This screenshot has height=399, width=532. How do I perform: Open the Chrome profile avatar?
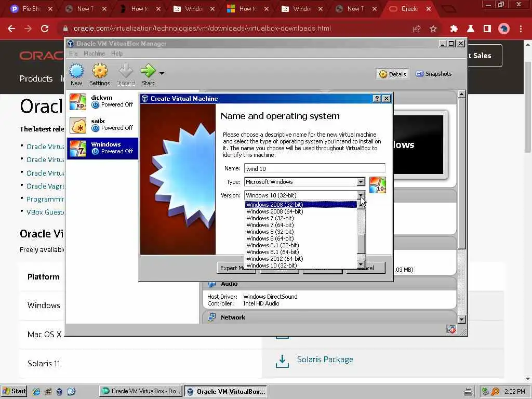coord(504,29)
